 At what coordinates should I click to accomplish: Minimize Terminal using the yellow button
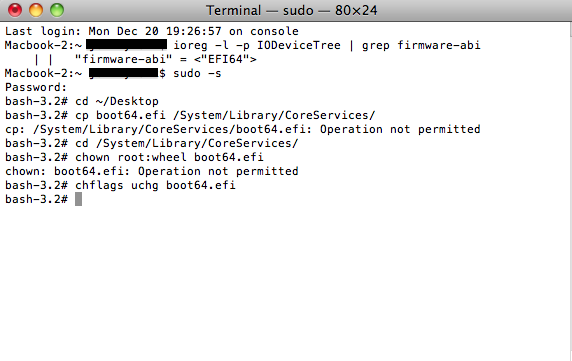click(36, 10)
